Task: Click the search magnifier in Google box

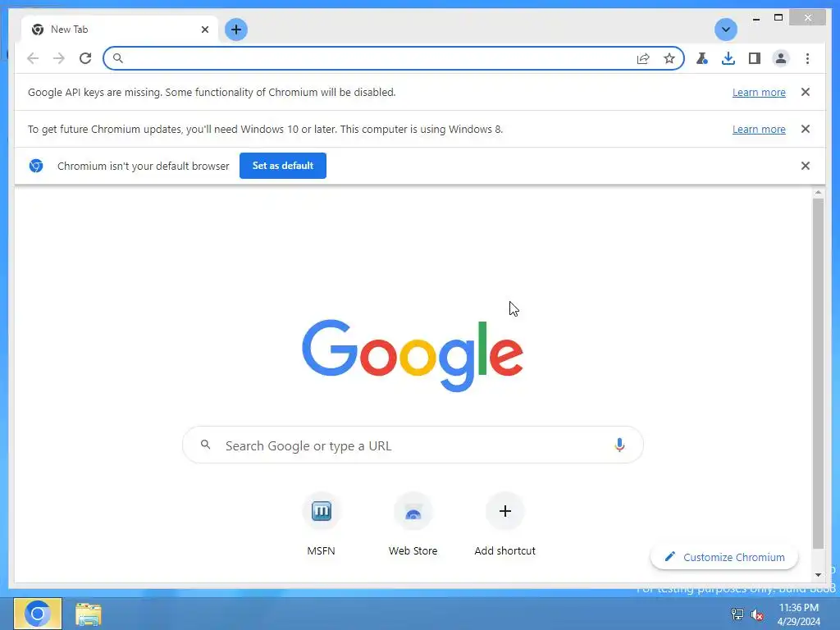Action: (205, 444)
